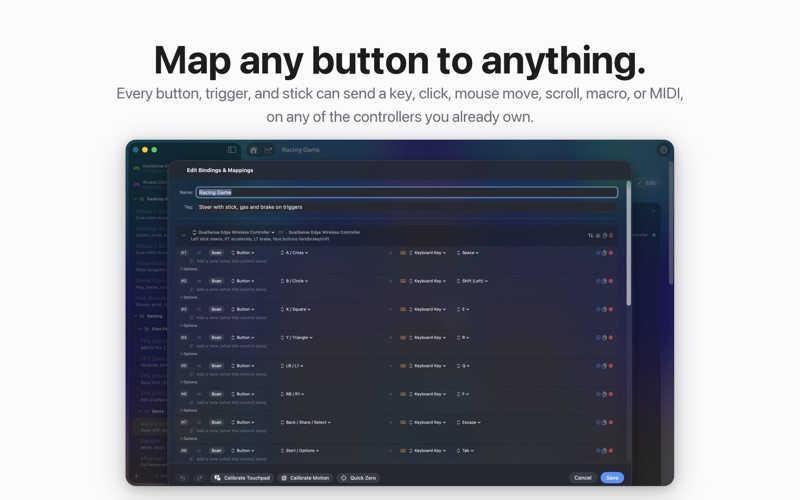Viewport: 800px width, 500px height.
Task: Select Racing Game title in toolbar
Action: click(x=301, y=149)
